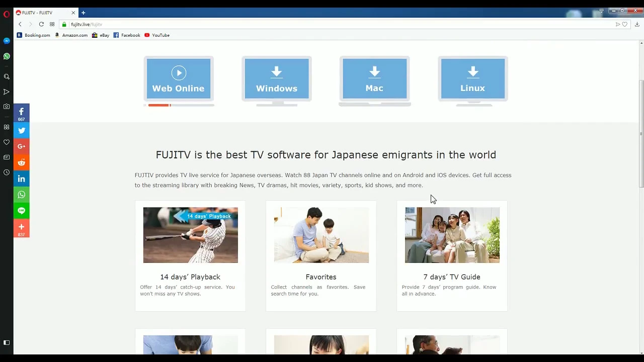The height and width of the screenshot is (362, 644).
Task: Click the 14 days' Playback title
Action: [x=190, y=277]
